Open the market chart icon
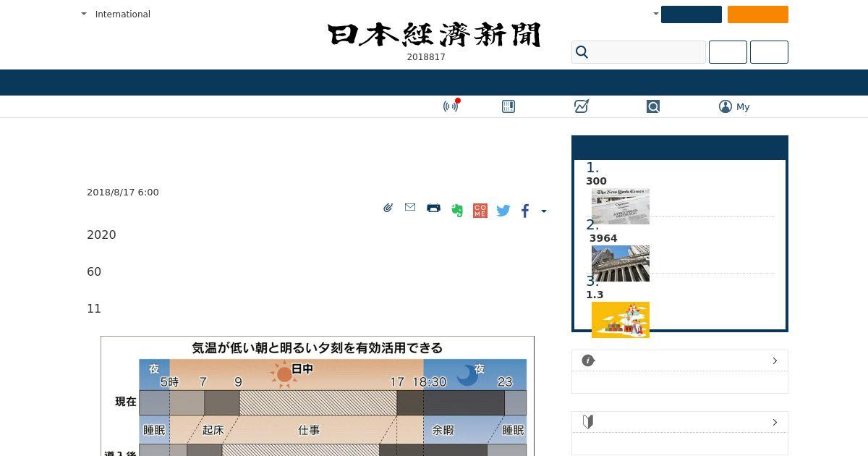 pyautogui.click(x=581, y=106)
